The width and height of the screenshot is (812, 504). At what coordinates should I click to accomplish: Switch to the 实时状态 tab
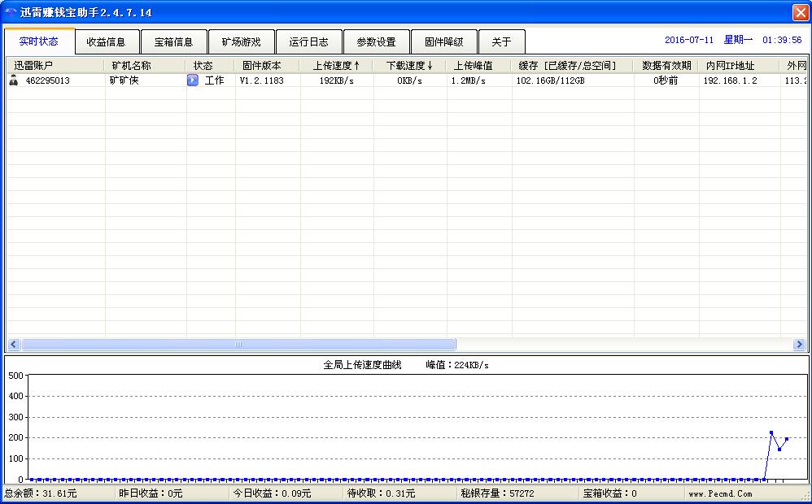(39, 41)
